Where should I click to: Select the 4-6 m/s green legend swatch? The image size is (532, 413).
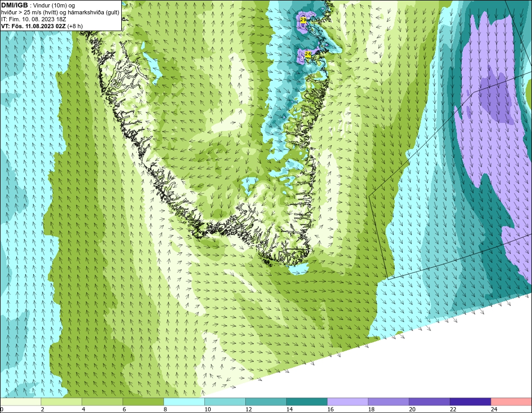click(102, 402)
